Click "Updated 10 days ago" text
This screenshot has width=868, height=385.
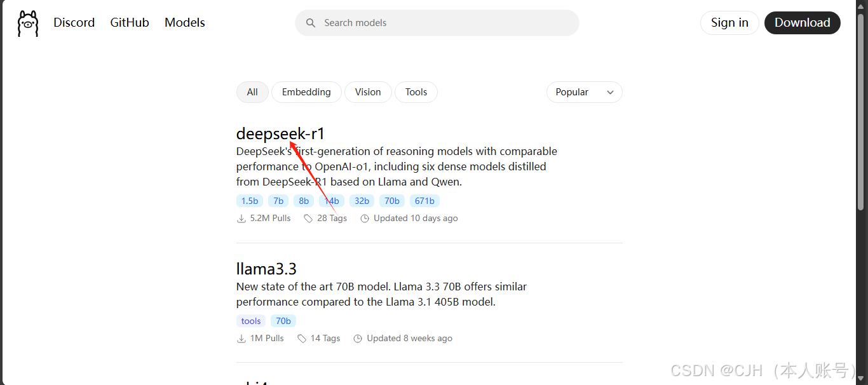(416, 219)
